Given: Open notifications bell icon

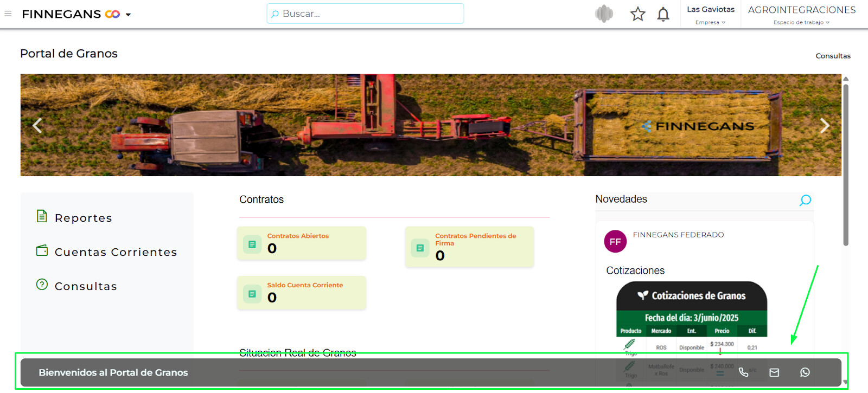Looking at the screenshot, I should [x=663, y=14].
